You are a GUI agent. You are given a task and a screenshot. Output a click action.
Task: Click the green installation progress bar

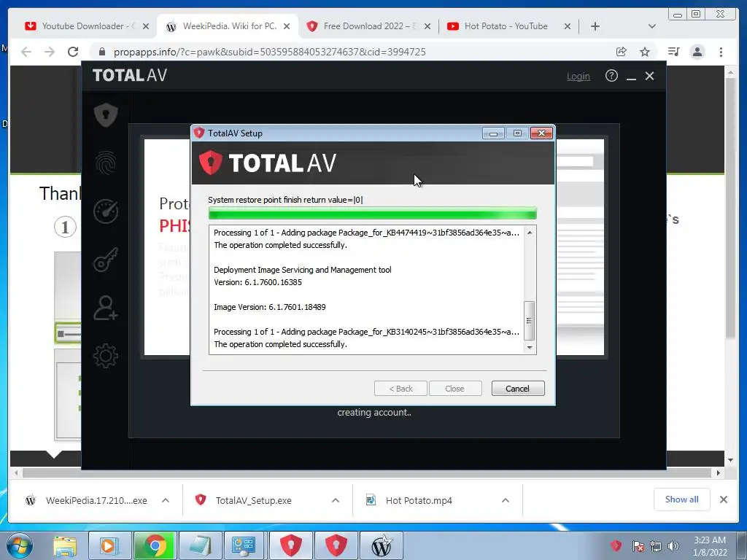coord(373,214)
